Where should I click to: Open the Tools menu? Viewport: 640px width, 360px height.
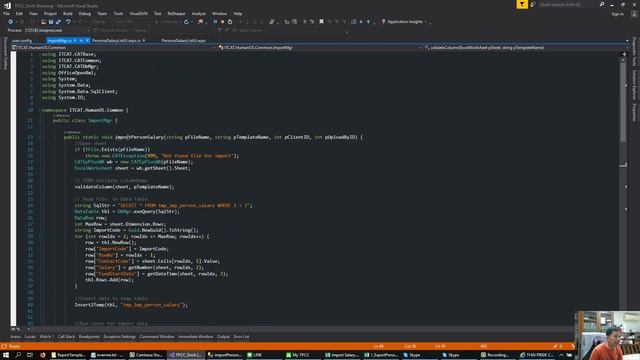(x=118, y=13)
